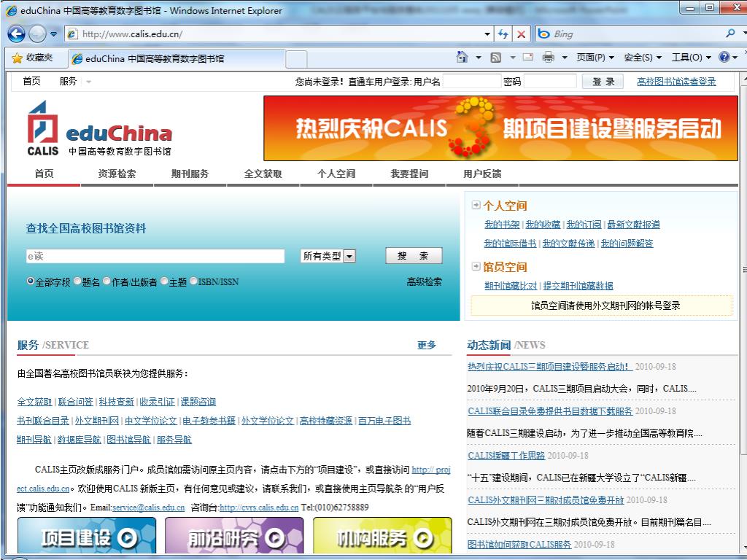Viewport: 747px width, 560px height.
Task: Click the Read Mail envelope icon
Action: (x=528, y=57)
